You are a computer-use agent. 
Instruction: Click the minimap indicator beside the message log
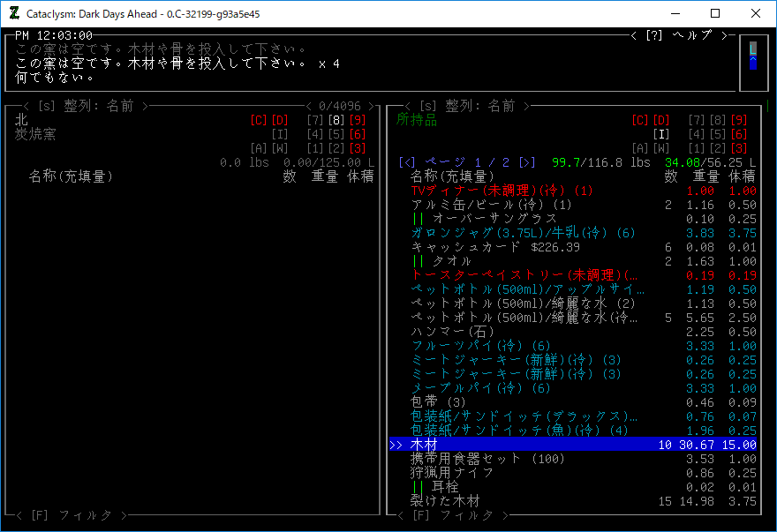click(x=752, y=55)
